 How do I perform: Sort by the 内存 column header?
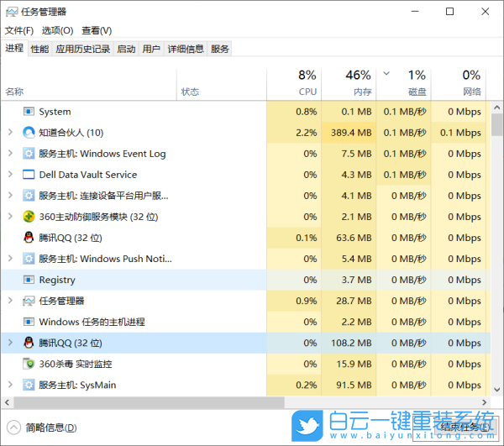coord(349,85)
